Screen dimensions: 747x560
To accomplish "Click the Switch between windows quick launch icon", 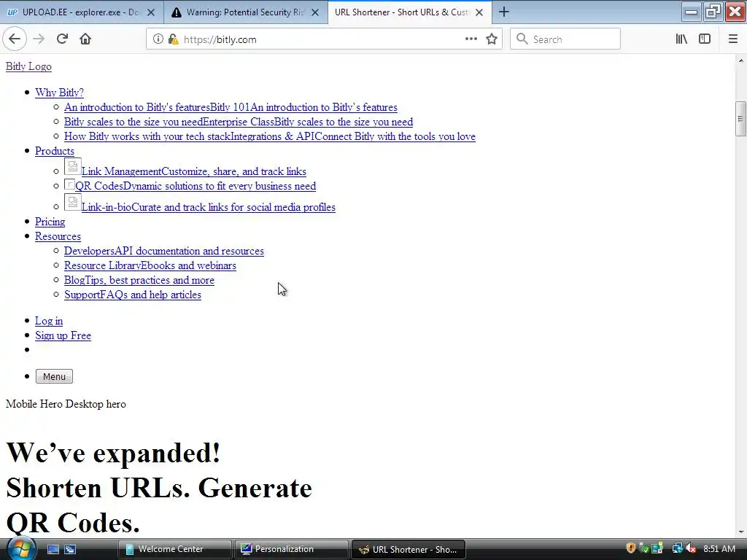I will pyautogui.click(x=70, y=550).
